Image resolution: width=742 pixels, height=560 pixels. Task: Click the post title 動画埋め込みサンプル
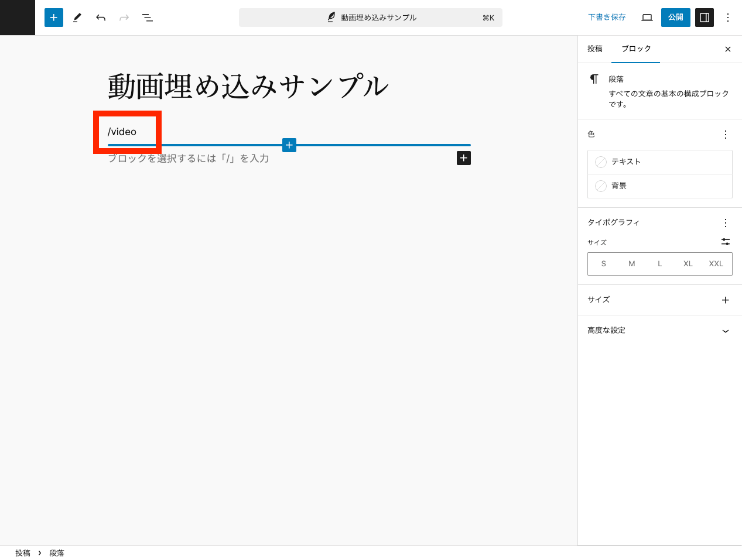pyautogui.click(x=248, y=86)
